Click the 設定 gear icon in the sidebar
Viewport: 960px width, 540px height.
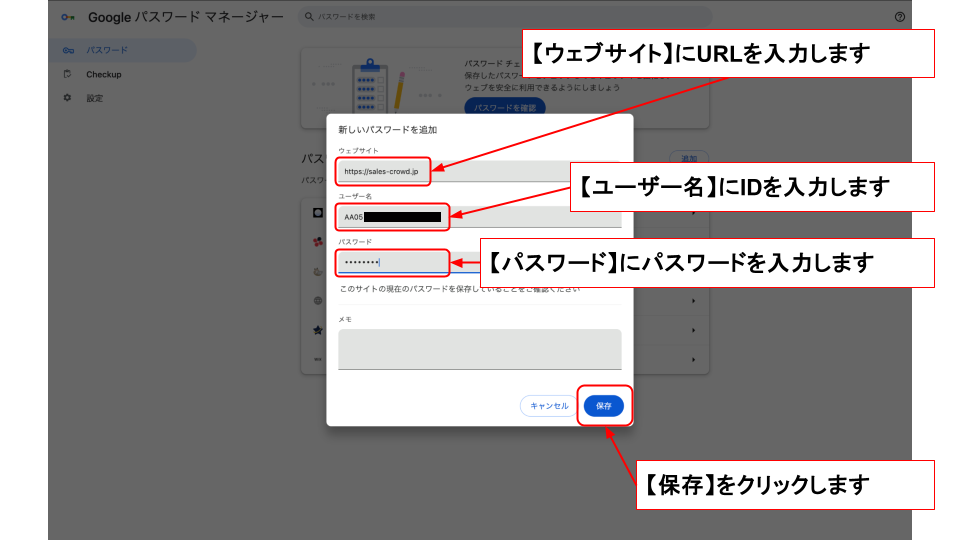tap(67, 98)
